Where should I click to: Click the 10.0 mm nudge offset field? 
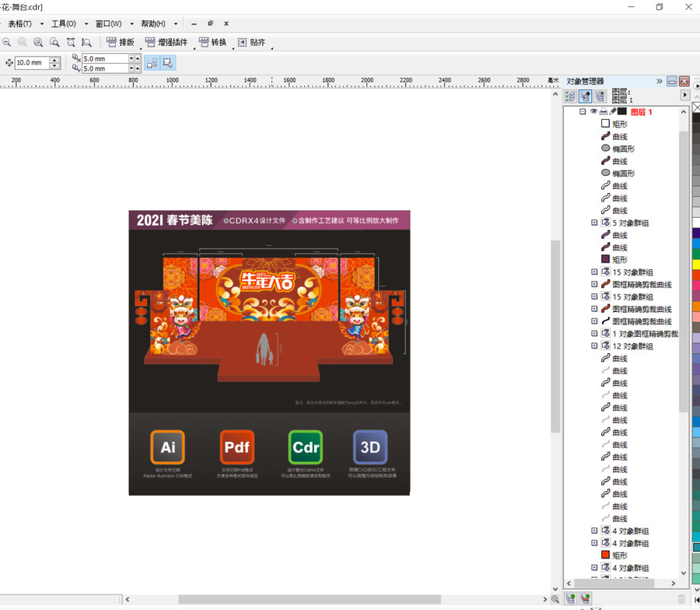pos(32,63)
